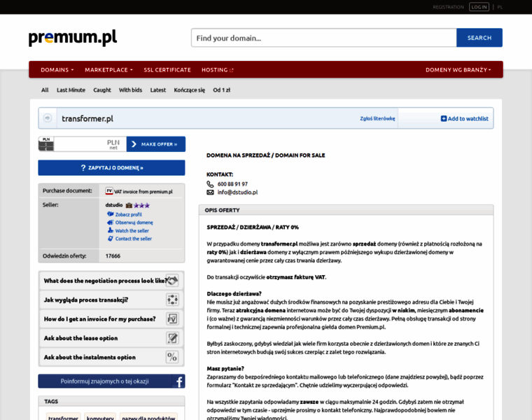Click Poinformuj znajomych o tej okazji button
Viewport: 532px width, 420px height.
click(x=111, y=381)
